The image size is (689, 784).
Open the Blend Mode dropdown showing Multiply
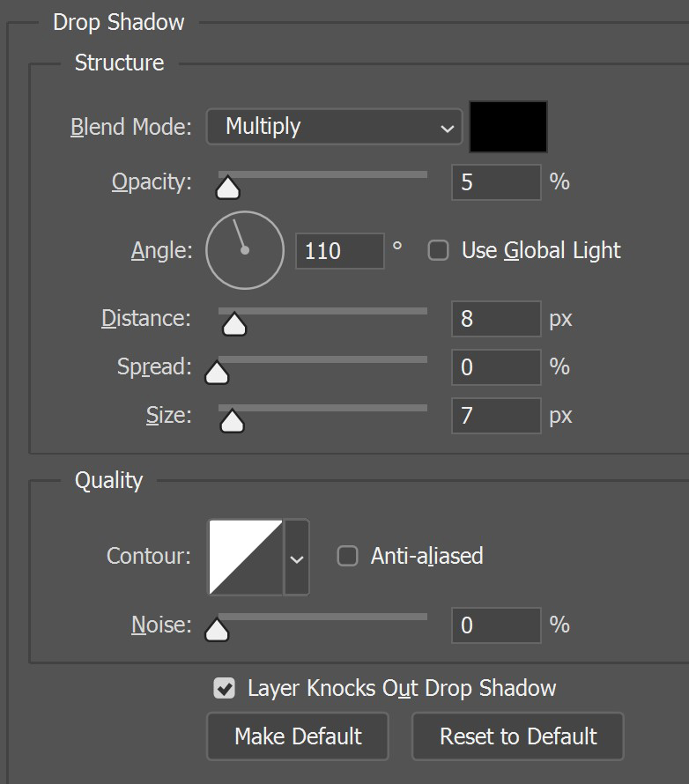point(334,127)
